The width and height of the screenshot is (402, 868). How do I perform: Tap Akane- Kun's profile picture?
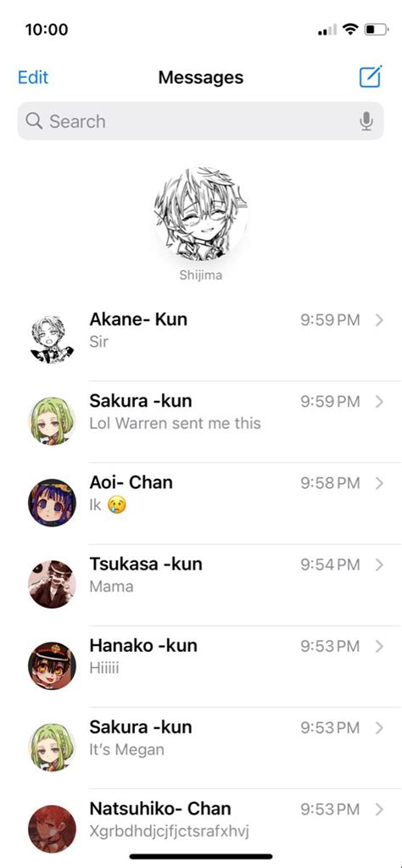pyautogui.click(x=52, y=339)
